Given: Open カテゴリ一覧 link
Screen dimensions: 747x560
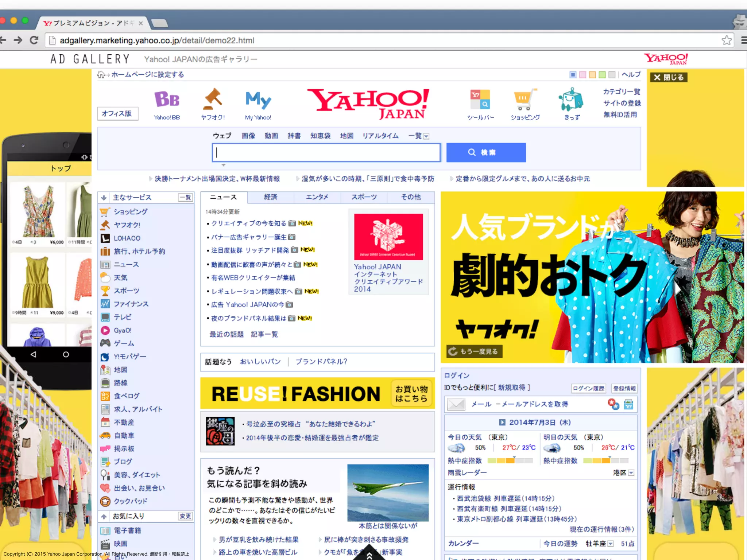Looking at the screenshot, I should (x=622, y=92).
